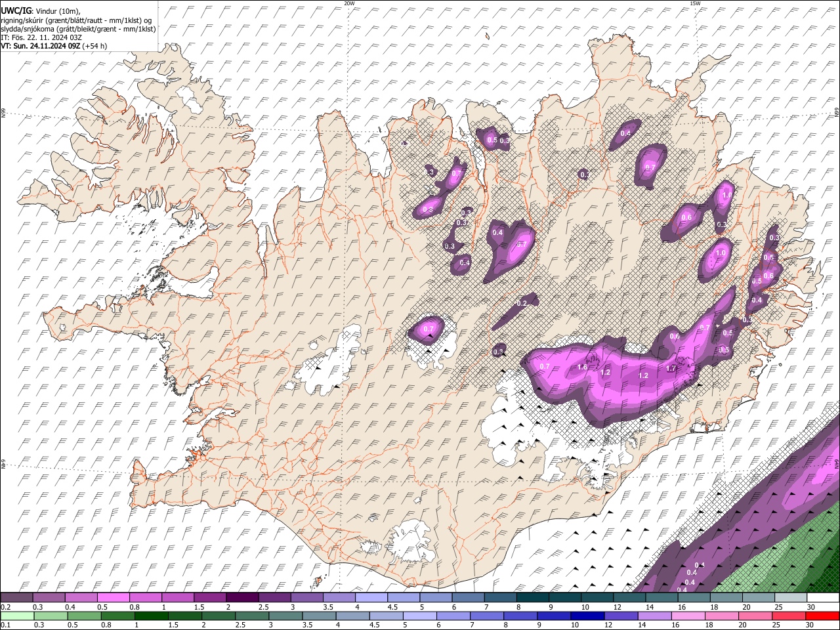Screen dimensions: 840x630
Task: Click the initial time 'IT: Fös. 22. 11. 2024 03Z'
Action: (x=41, y=37)
